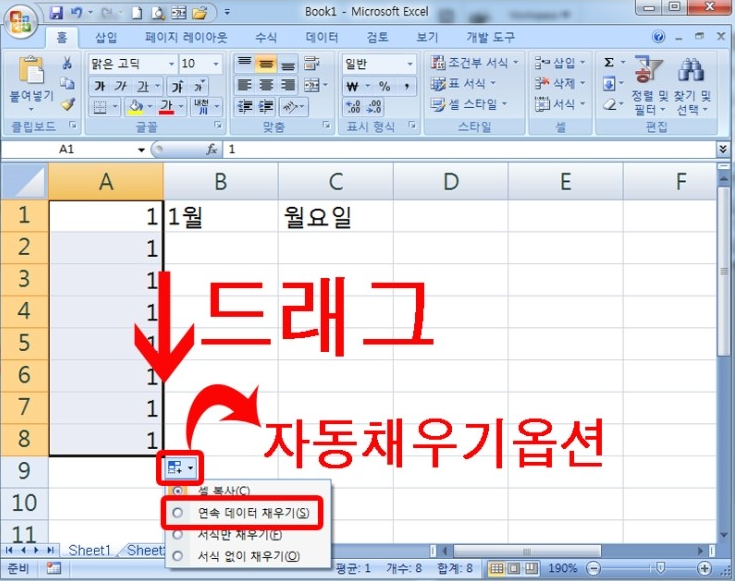Underline text with the underlined 가 button

click(x=142, y=86)
